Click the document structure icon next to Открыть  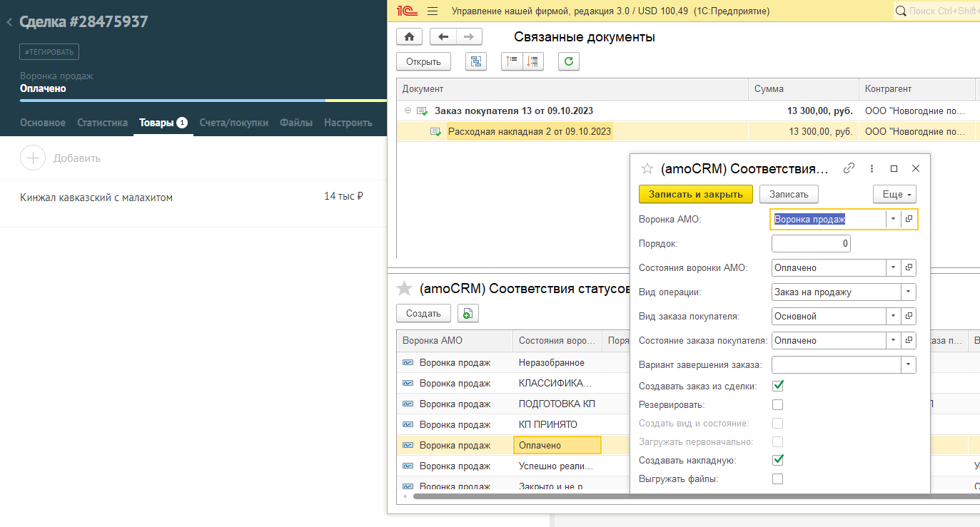click(475, 61)
